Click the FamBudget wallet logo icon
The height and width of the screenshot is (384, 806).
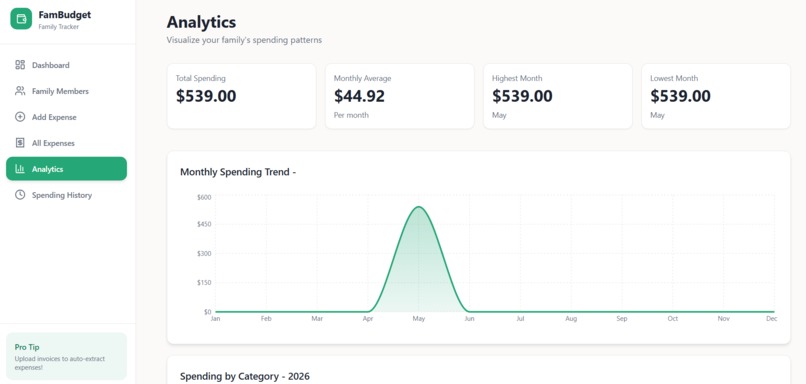[x=21, y=19]
